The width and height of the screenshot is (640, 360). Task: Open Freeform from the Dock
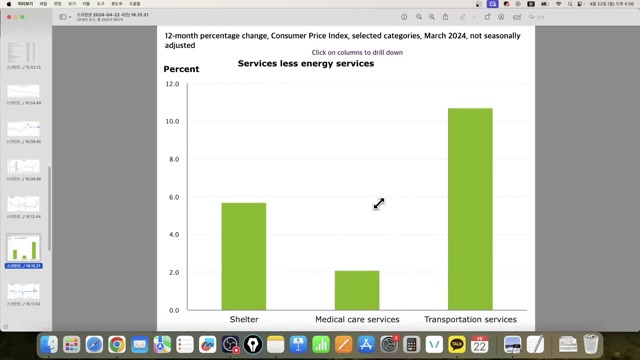click(207, 344)
